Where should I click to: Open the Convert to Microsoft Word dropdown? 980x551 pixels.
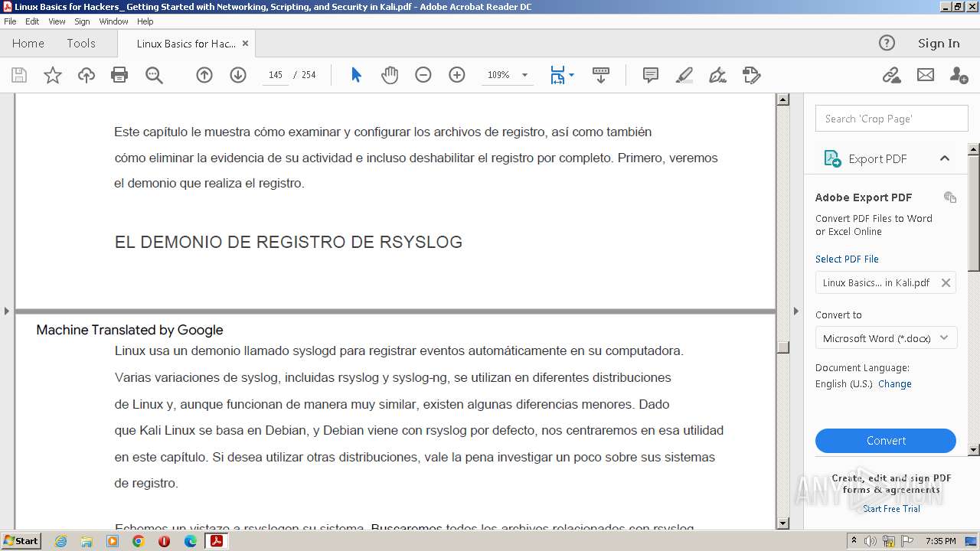[x=886, y=337]
